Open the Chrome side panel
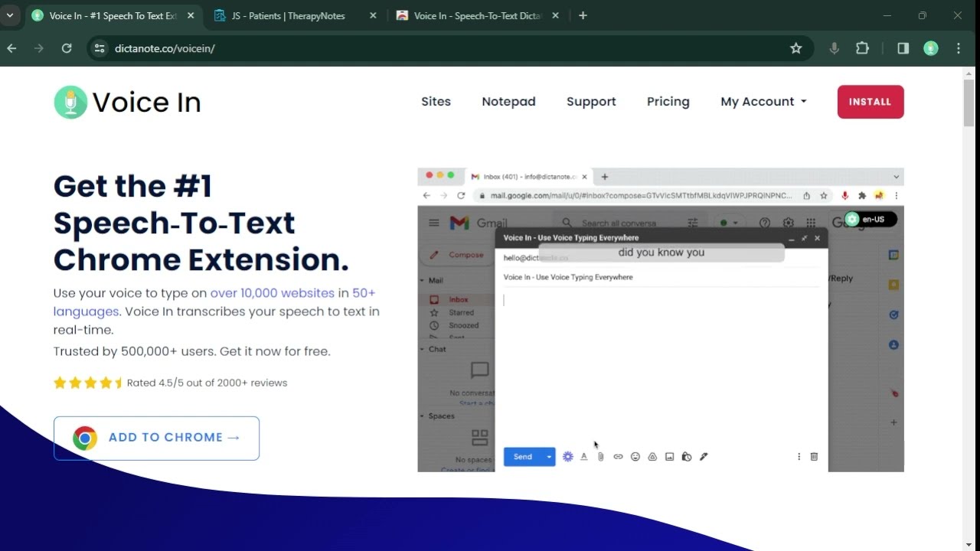 tap(903, 48)
